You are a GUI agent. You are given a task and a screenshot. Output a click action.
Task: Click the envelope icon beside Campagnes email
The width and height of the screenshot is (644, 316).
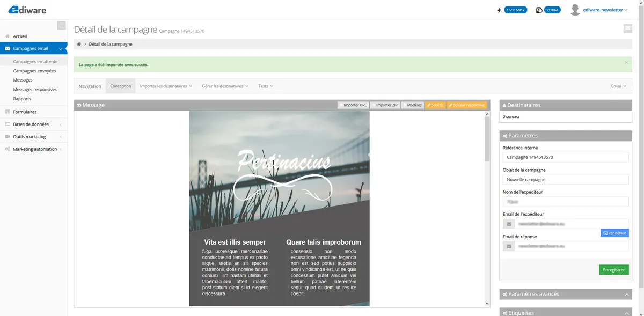point(8,48)
